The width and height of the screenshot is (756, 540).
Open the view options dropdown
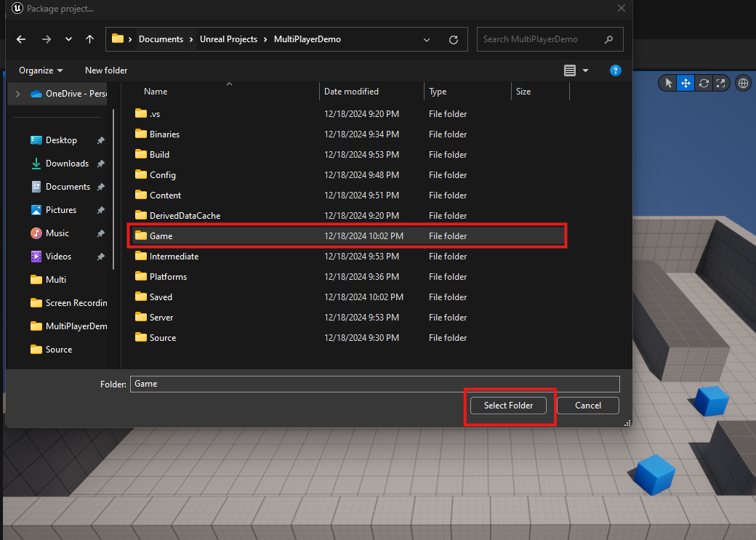tap(585, 70)
